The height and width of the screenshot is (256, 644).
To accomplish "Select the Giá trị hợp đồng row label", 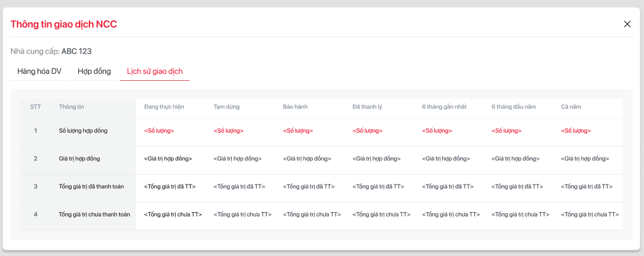I will [80, 159].
